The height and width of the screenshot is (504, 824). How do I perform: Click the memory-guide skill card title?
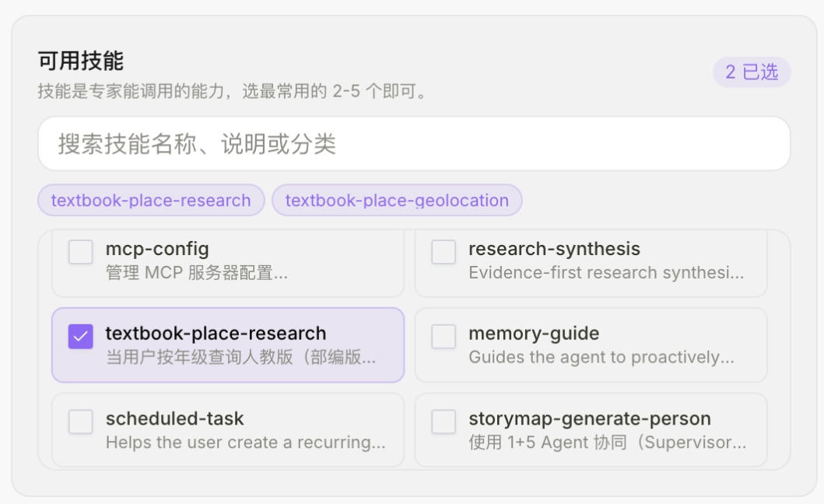534,333
